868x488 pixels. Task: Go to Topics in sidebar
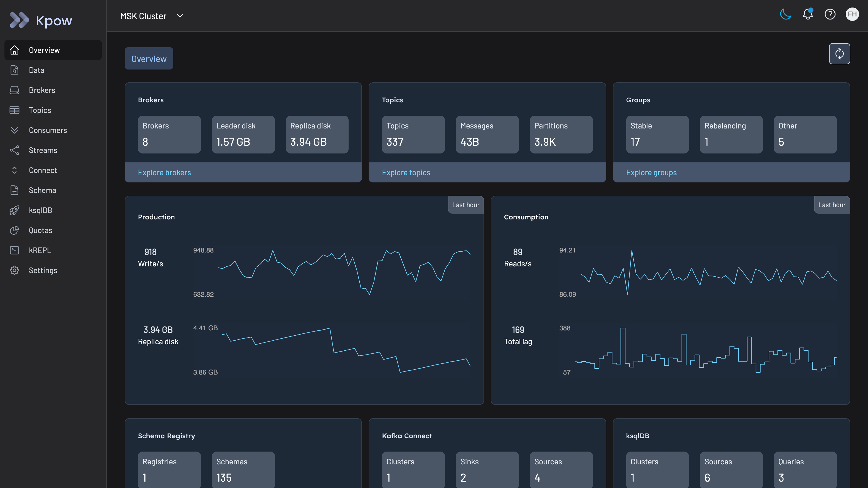(40, 110)
